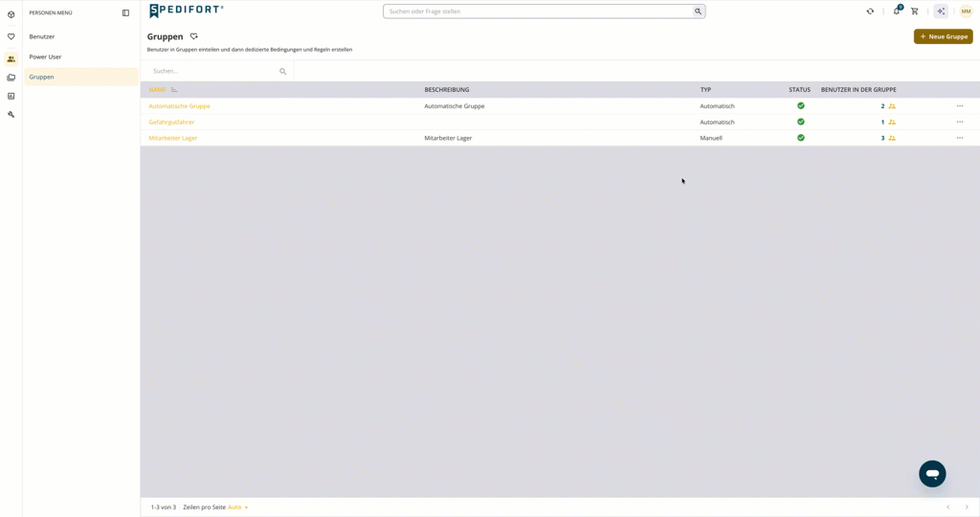The image size is (980, 517).
Task: Open Power User in the sidebar menu
Action: (x=45, y=56)
